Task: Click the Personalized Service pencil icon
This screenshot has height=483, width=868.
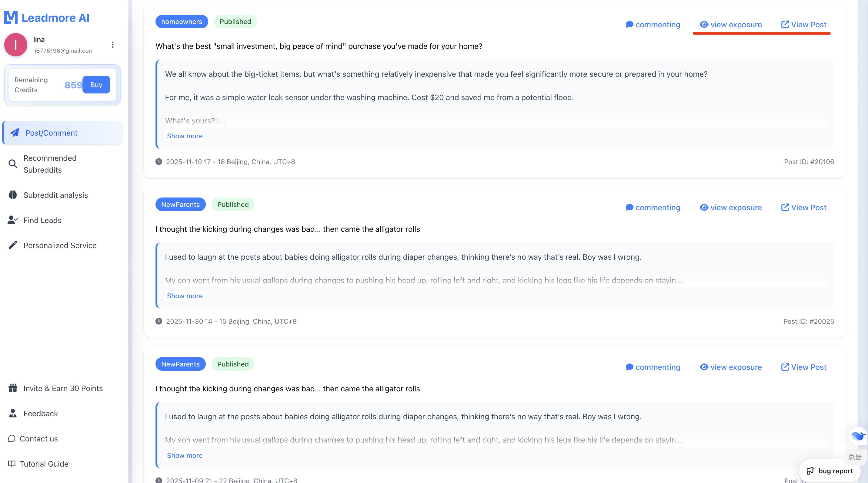Action: [x=13, y=245]
